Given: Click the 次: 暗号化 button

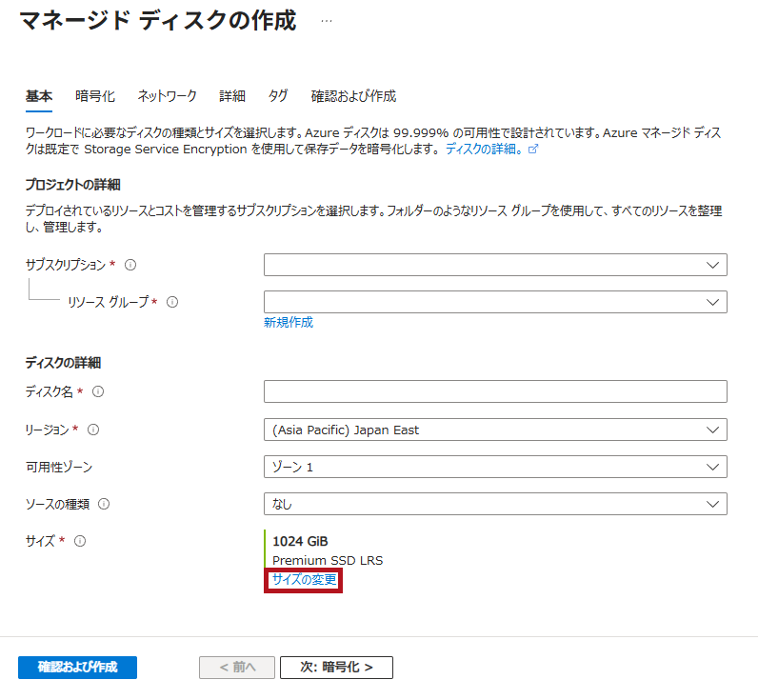Looking at the screenshot, I should point(336,668).
